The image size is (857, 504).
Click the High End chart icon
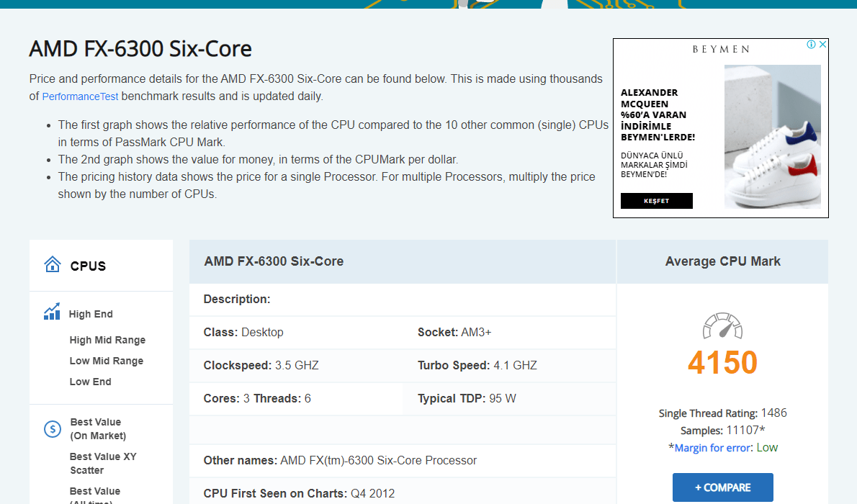click(52, 312)
